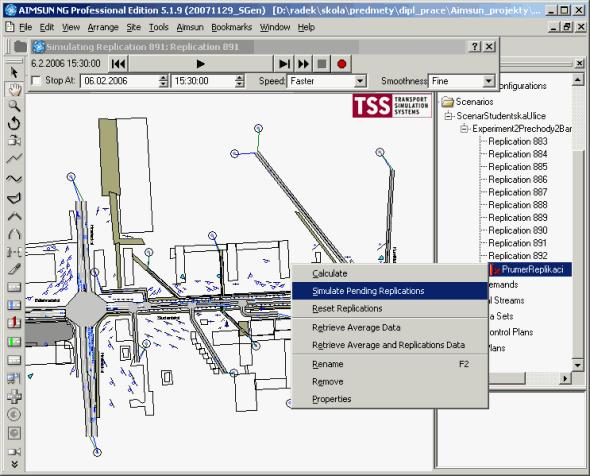
Task: Expand more tools with double chevron
Action: [x=14, y=464]
